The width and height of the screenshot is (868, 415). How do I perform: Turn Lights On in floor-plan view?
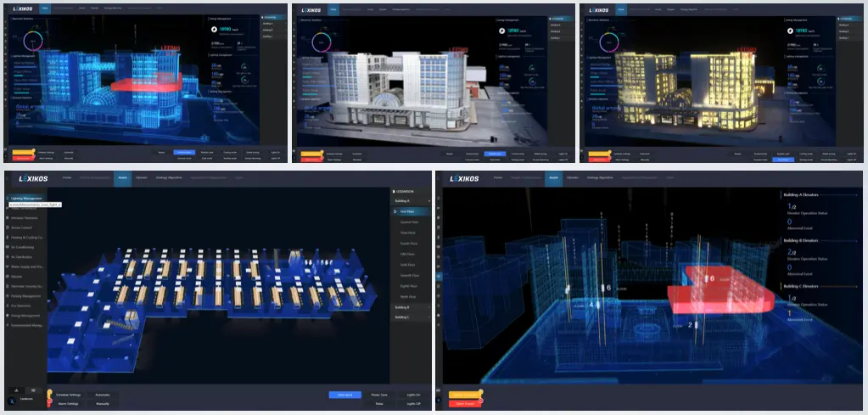coord(413,395)
